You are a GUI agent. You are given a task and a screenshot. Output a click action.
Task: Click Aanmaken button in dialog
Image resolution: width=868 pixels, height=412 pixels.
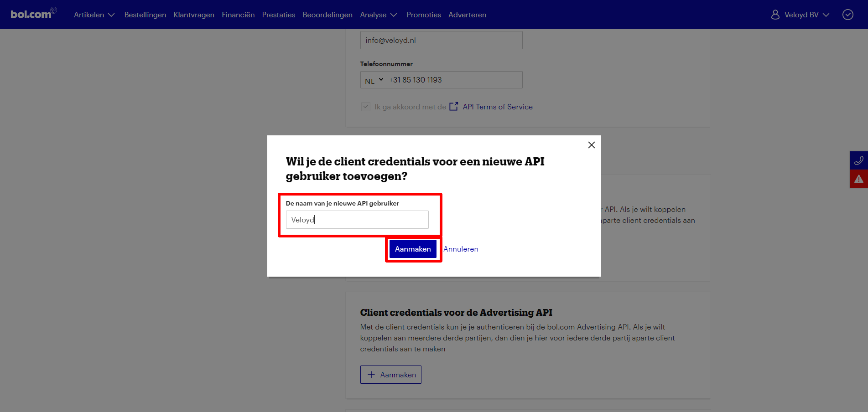(413, 249)
